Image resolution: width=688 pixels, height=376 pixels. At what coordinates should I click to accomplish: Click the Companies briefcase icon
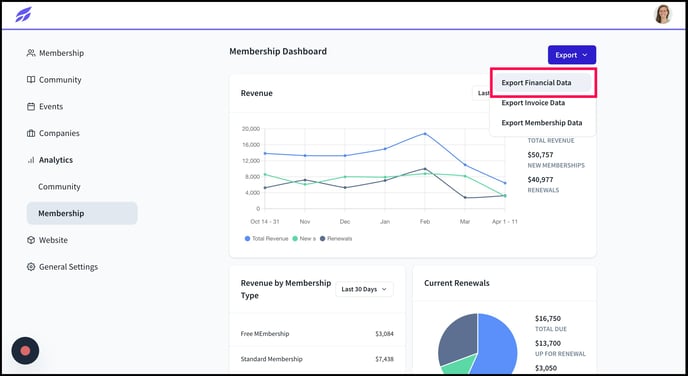pyautogui.click(x=31, y=133)
